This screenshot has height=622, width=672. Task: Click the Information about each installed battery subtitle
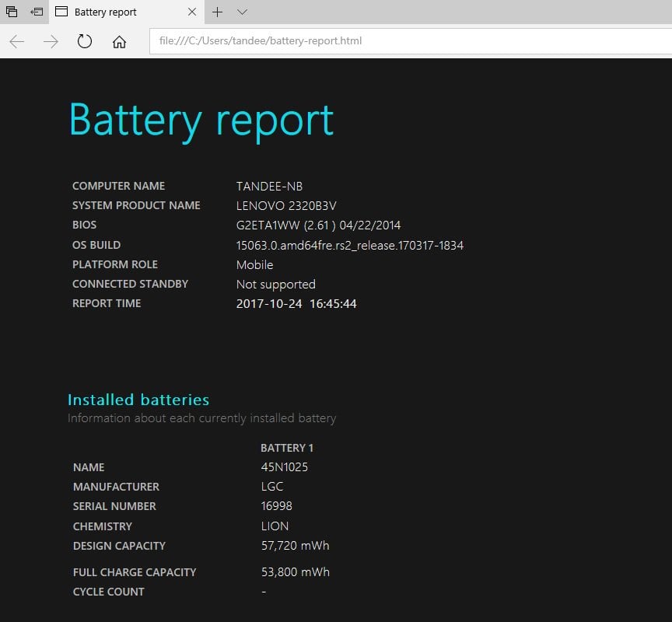tap(202, 418)
